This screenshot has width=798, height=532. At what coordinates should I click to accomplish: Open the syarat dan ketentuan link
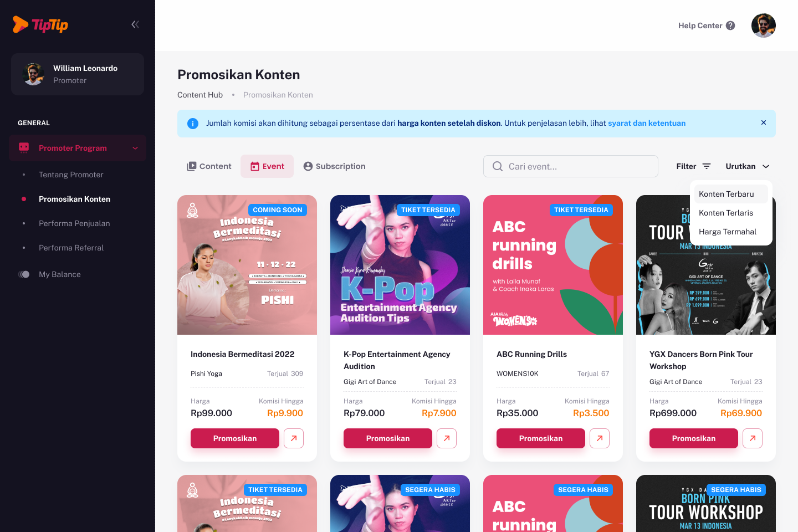pyautogui.click(x=647, y=124)
